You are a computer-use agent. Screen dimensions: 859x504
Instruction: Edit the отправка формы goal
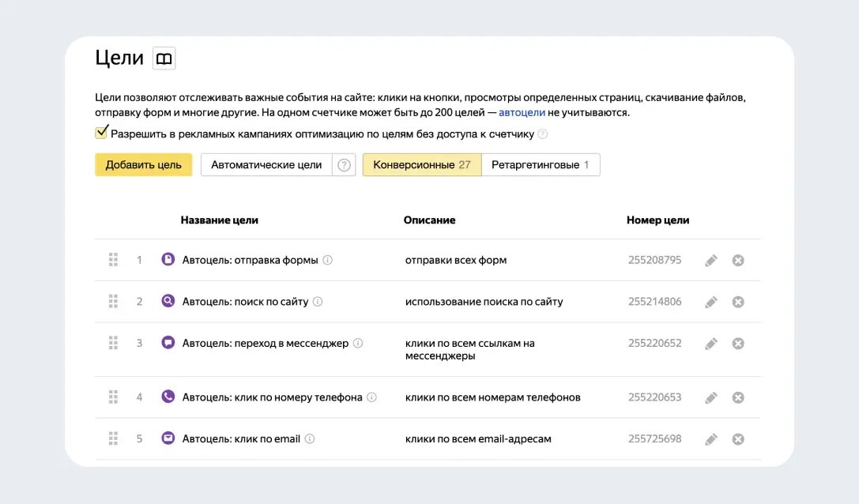tap(711, 261)
